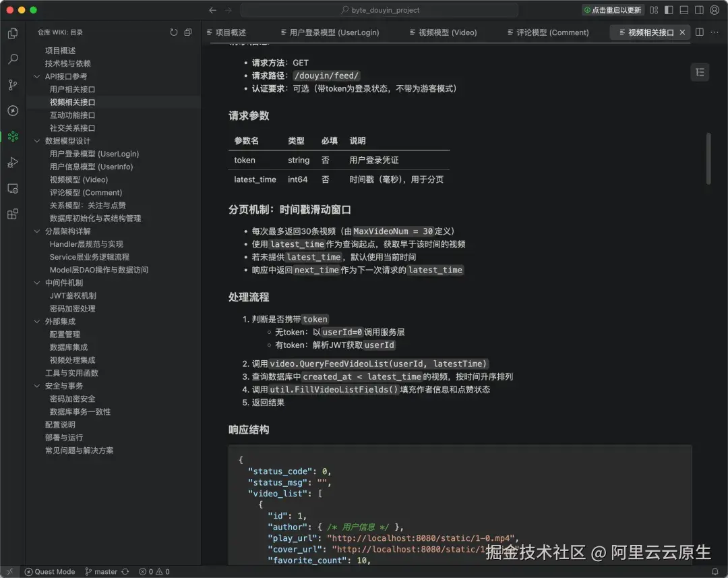Image resolution: width=728 pixels, height=578 pixels.
Task: Refresh the wiki directory
Action: (174, 32)
